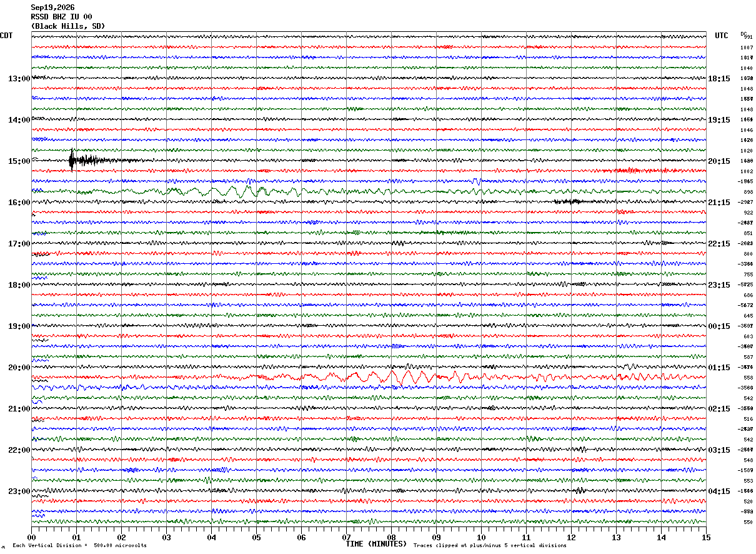The width and height of the screenshot is (756, 554).
Task: Click the 23:00 CDT time label
Action: click(19, 491)
